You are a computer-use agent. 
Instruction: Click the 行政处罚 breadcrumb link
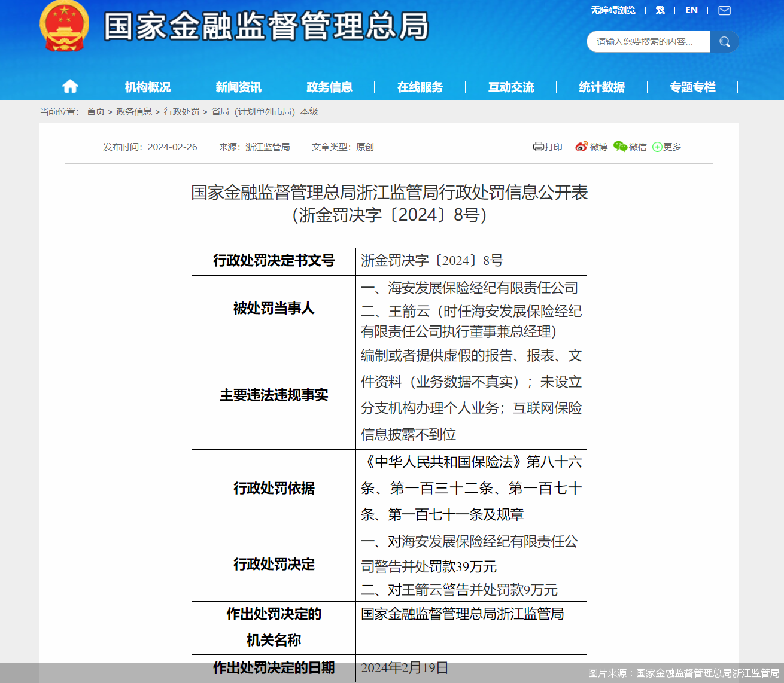pos(182,112)
